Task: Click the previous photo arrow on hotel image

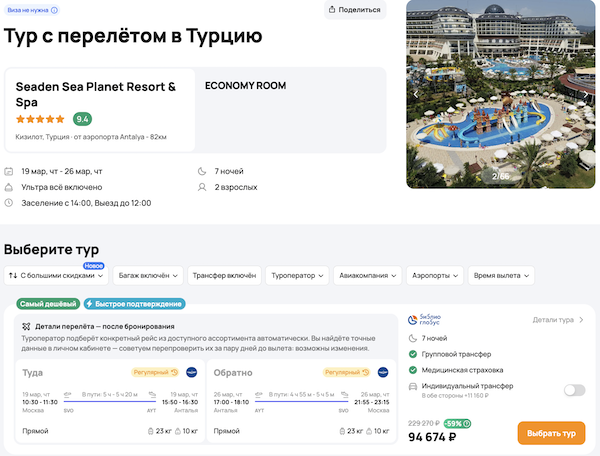Action: [416, 94]
